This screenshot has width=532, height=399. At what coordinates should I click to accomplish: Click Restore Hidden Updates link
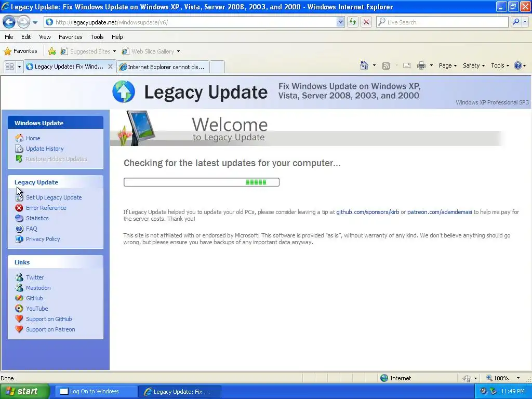click(56, 159)
